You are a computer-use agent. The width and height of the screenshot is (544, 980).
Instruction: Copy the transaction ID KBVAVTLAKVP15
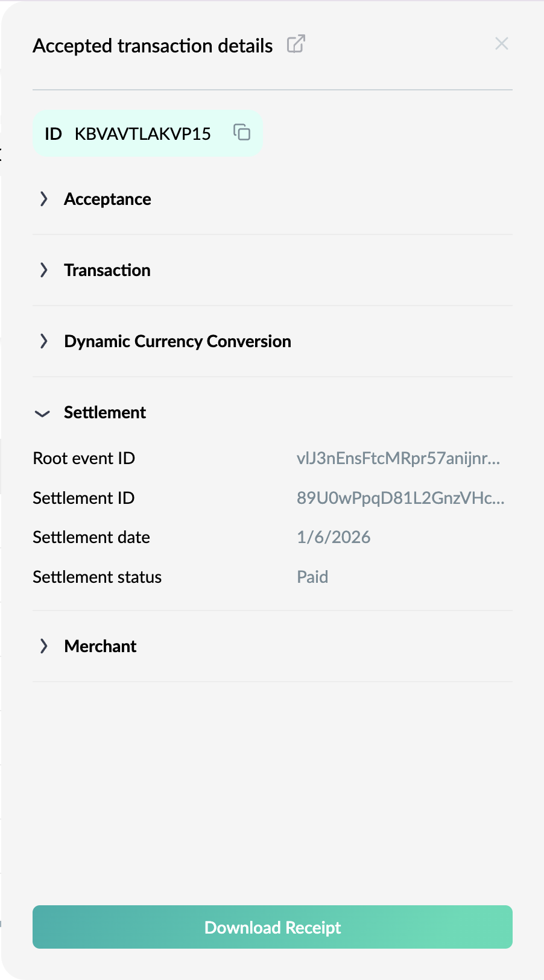pyautogui.click(x=242, y=132)
